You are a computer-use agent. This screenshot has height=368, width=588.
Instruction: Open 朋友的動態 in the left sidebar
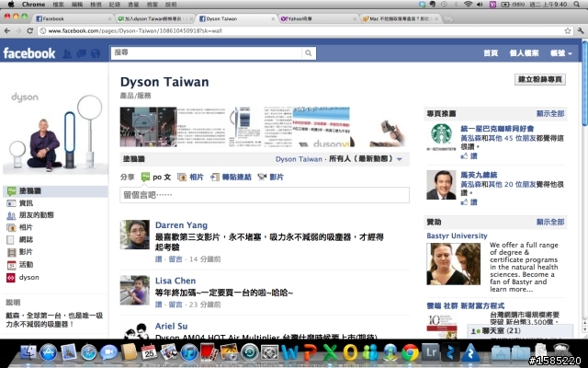pos(37,215)
